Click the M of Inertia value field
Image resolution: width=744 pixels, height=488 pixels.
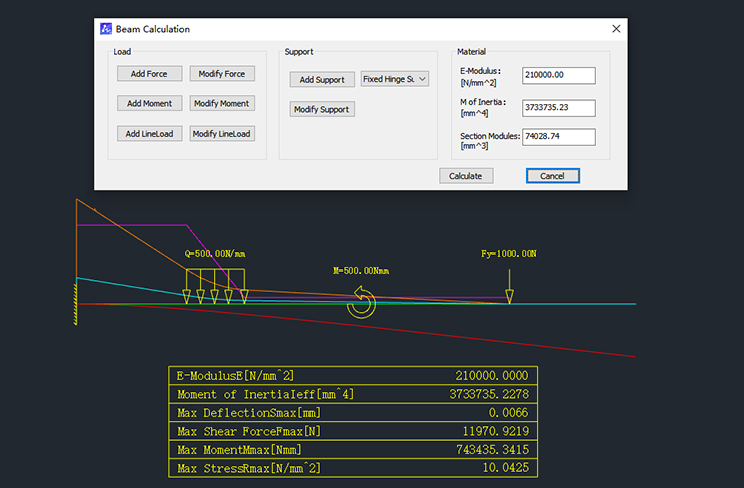pos(558,107)
